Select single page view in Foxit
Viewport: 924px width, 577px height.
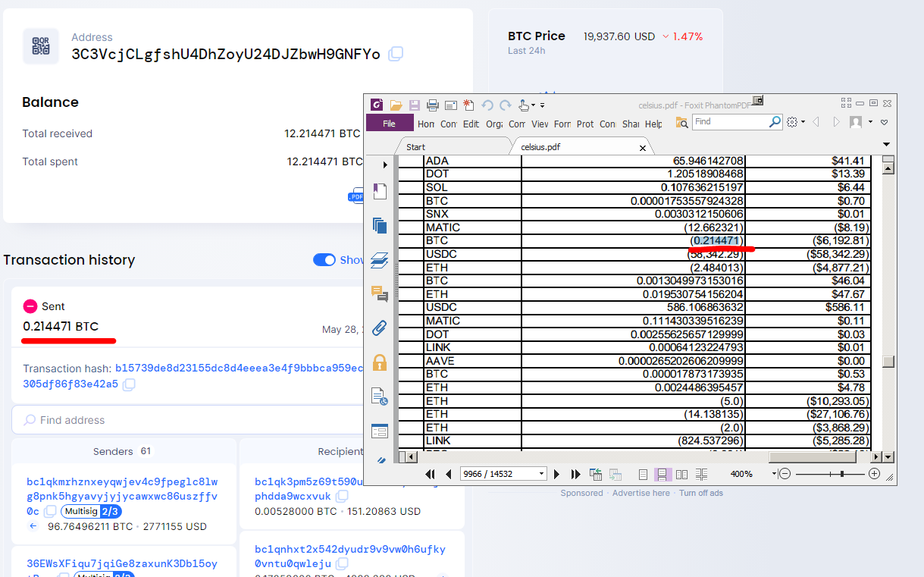643,474
